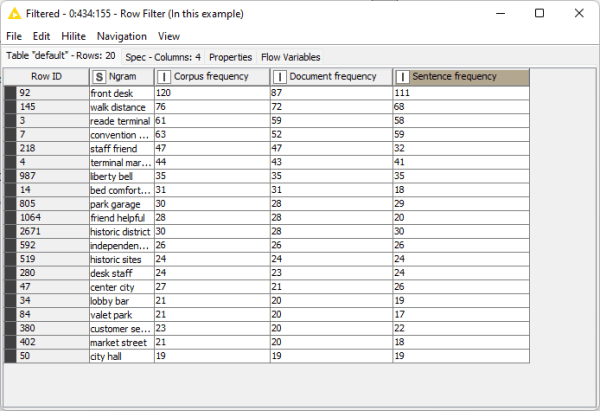The height and width of the screenshot is (411, 600).
Task: Click the integer type icon on Corpus frequency
Action: click(x=164, y=77)
